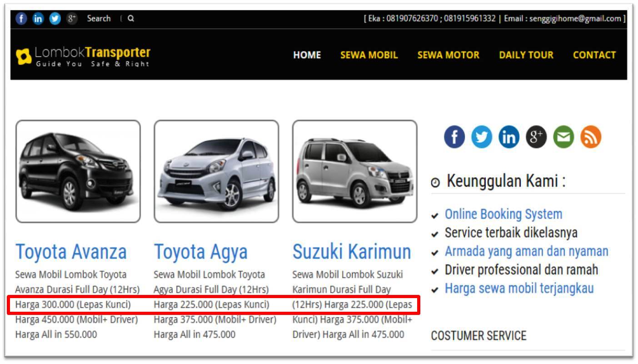This screenshot has width=638, height=364.
Task: Open the Google+ icon in the top bar
Action: click(x=71, y=19)
